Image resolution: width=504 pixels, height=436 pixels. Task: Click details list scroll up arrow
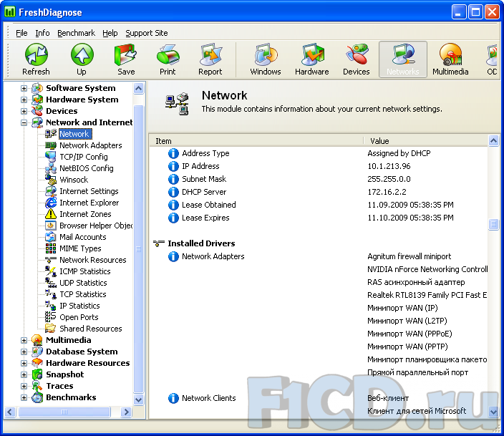[x=493, y=141]
